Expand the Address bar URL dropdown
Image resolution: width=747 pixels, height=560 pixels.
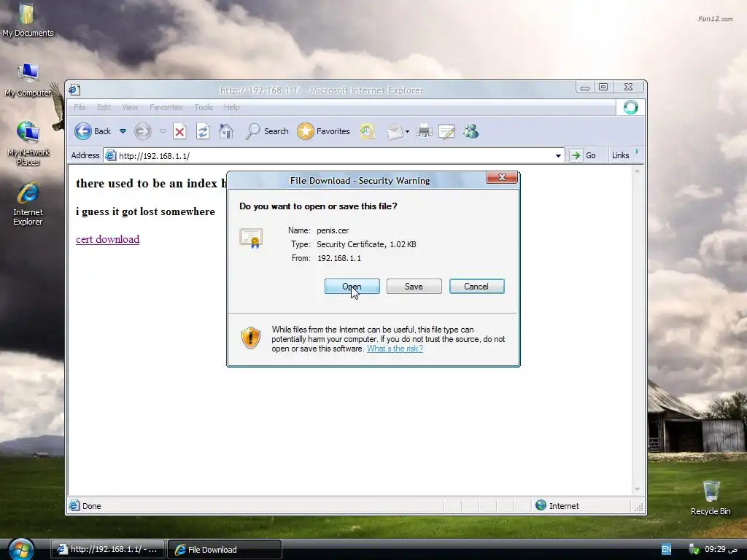pyautogui.click(x=558, y=156)
